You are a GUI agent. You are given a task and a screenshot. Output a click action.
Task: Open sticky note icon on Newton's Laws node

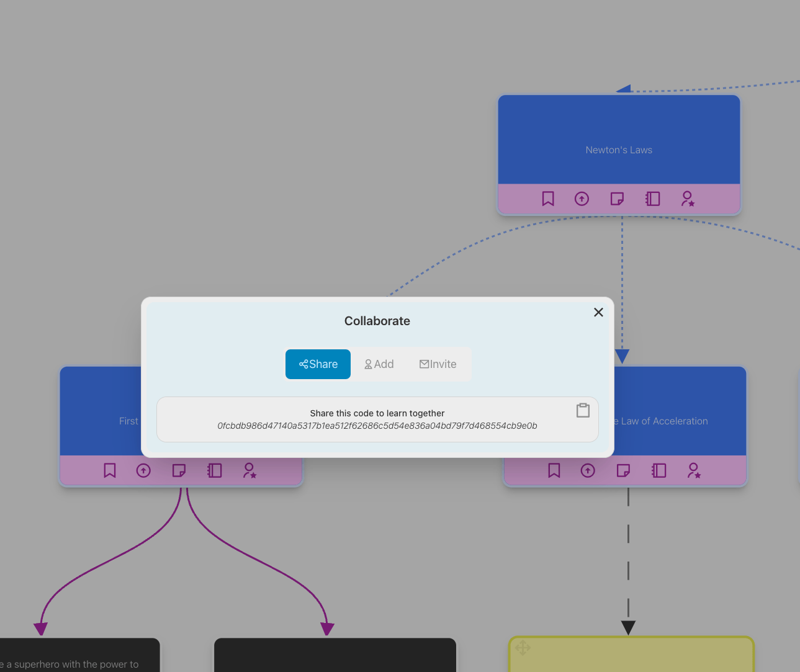pyautogui.click(x=617, y=199)
